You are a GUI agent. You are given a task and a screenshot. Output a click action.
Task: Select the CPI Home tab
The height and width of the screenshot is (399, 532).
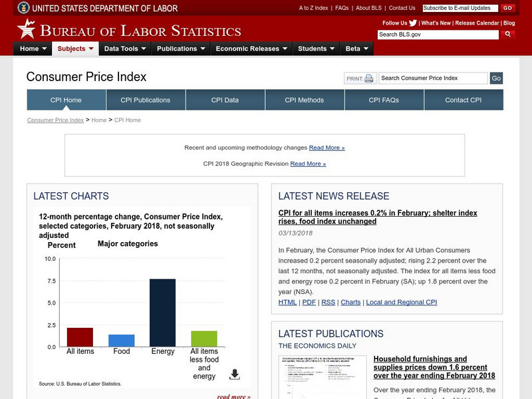point(66,100)
